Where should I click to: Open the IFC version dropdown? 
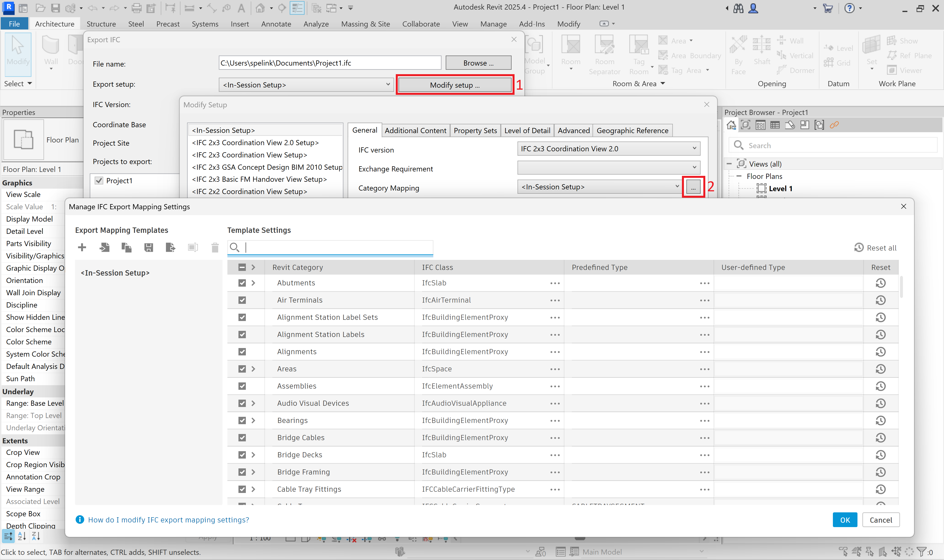click(x=608, y=149)
